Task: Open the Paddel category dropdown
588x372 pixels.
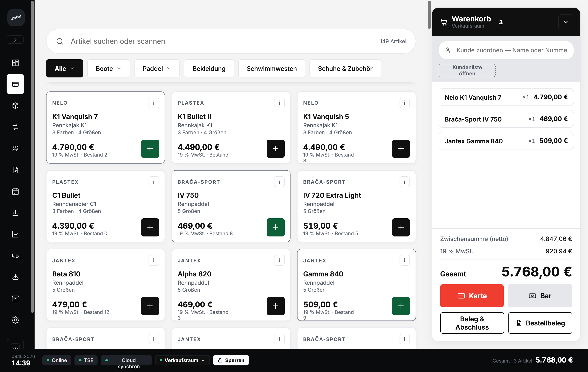Action: 157,68
